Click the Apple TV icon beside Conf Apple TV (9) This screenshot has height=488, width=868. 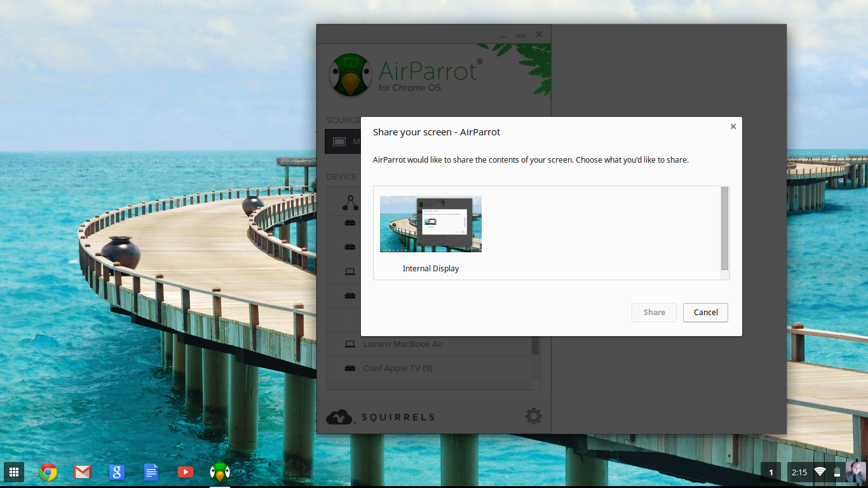point(349,369)
